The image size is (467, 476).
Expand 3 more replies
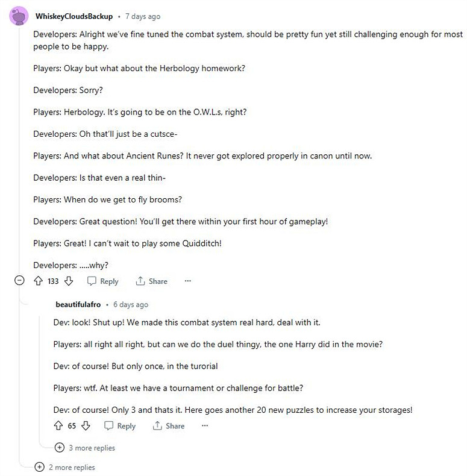coord(59,448)
